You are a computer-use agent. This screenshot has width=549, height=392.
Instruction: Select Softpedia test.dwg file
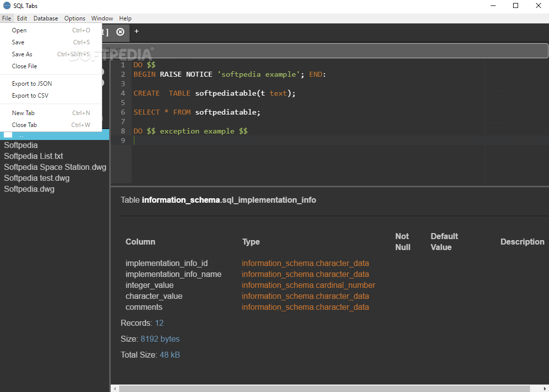pos(36,178)
